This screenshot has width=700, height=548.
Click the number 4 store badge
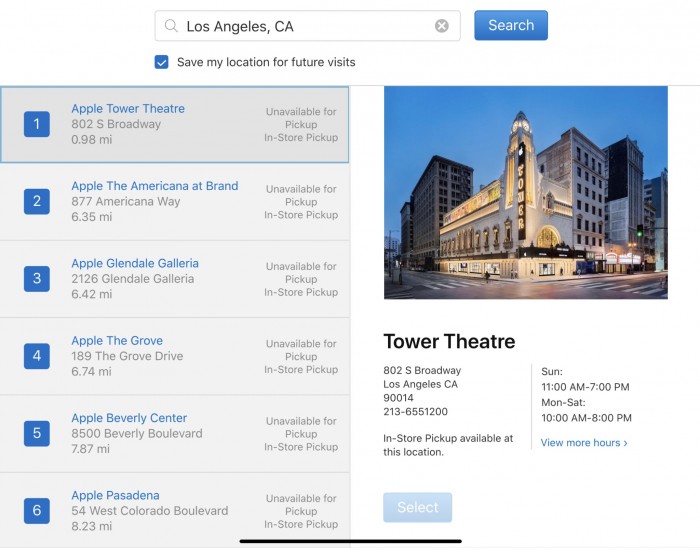(37, 355)
